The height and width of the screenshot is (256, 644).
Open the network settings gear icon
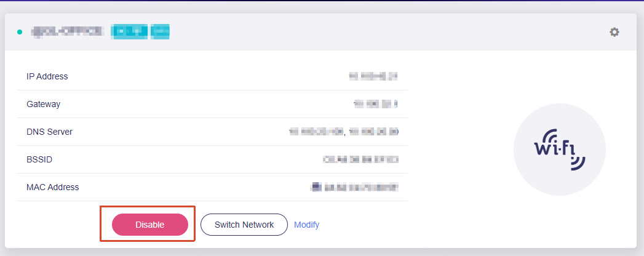(614, 32)
